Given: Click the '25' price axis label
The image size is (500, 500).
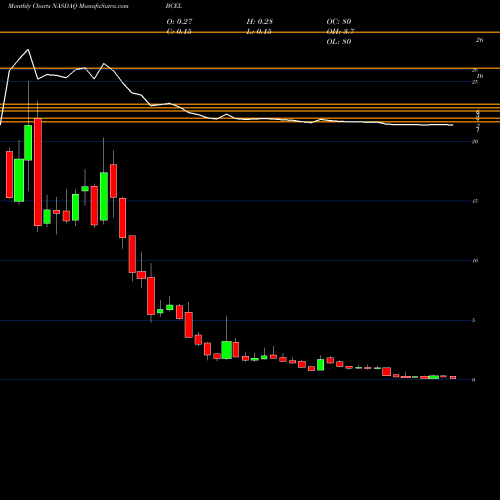Looking at the screenshot, I should click(x=475, y=82).
